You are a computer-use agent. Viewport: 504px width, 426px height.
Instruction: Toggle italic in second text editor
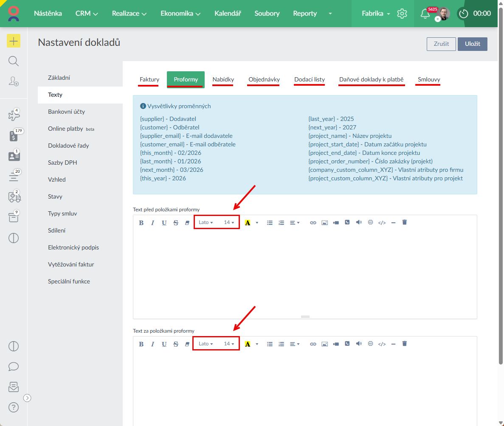pyautogui.click(x=152, y=344)
